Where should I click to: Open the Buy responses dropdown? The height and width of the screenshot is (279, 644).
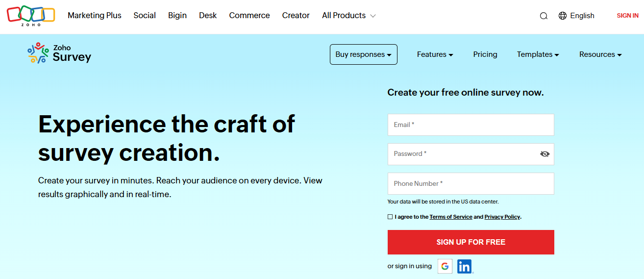(x=364, y=54)
